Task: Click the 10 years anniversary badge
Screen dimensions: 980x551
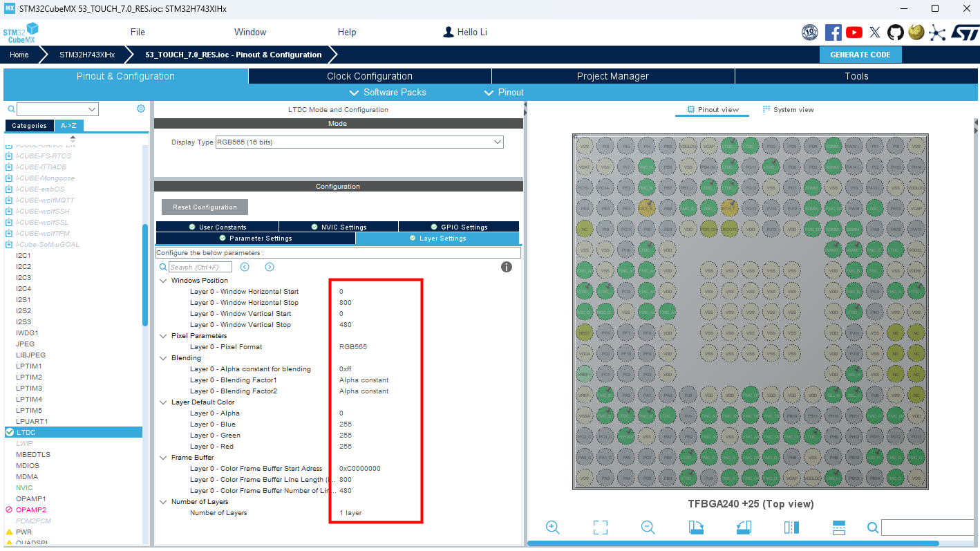Action: 810,32
